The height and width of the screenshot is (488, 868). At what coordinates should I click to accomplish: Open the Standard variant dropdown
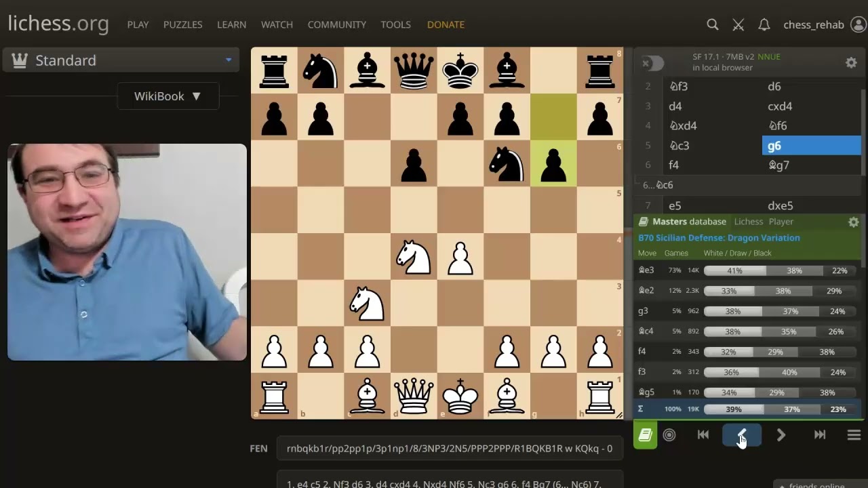tap(121, 60)
